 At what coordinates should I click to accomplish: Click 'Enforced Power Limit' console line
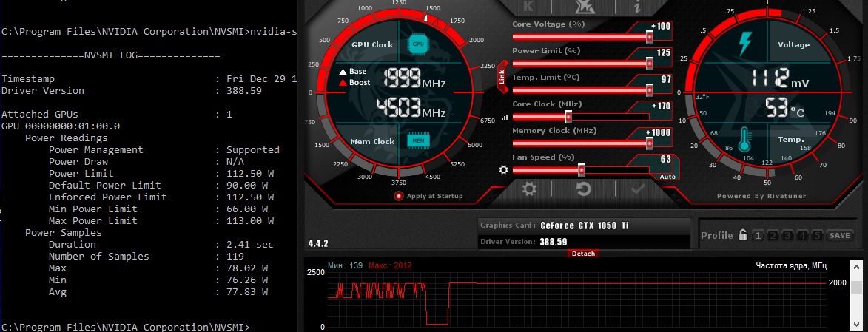tap(161, 197)
